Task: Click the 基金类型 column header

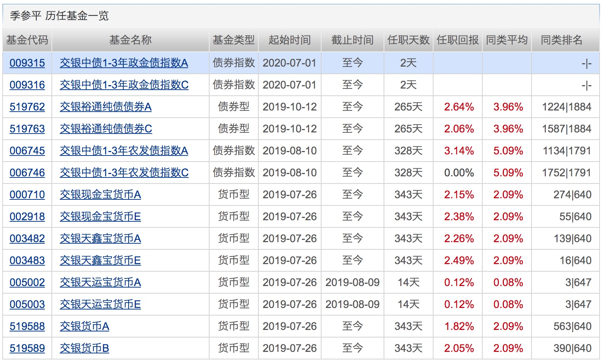Action: click(234, 40)
